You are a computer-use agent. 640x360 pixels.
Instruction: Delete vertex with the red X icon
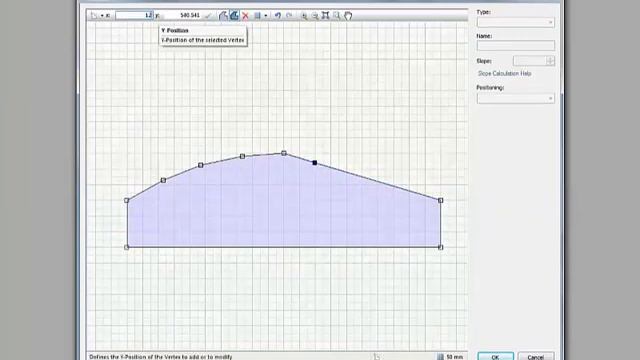coord(245,16)
